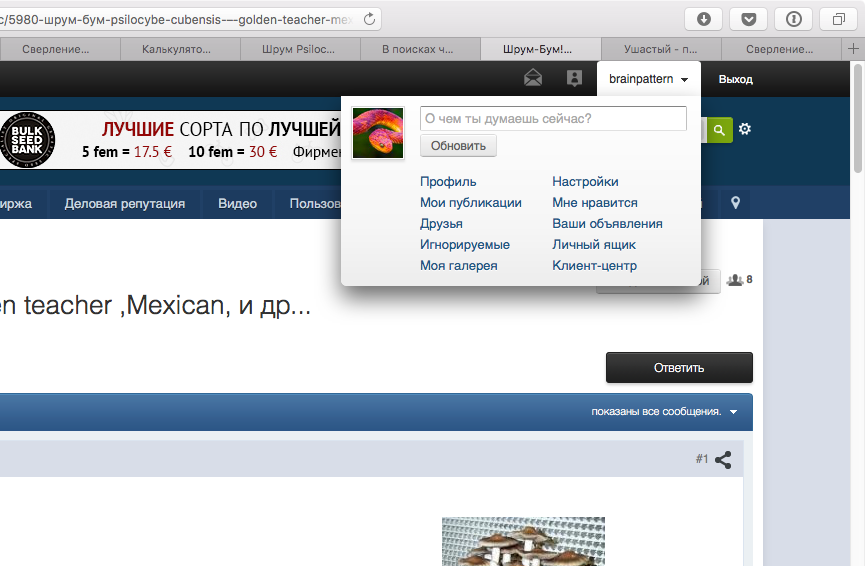Click the "Ответить" reply button

pyautogui.click(x=679, y=367)
